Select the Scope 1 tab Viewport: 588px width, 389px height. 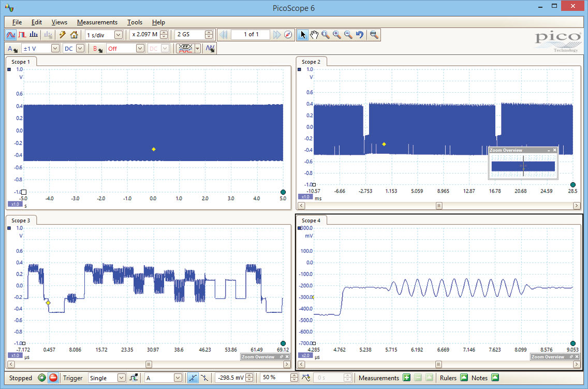(x=21, y=62)
